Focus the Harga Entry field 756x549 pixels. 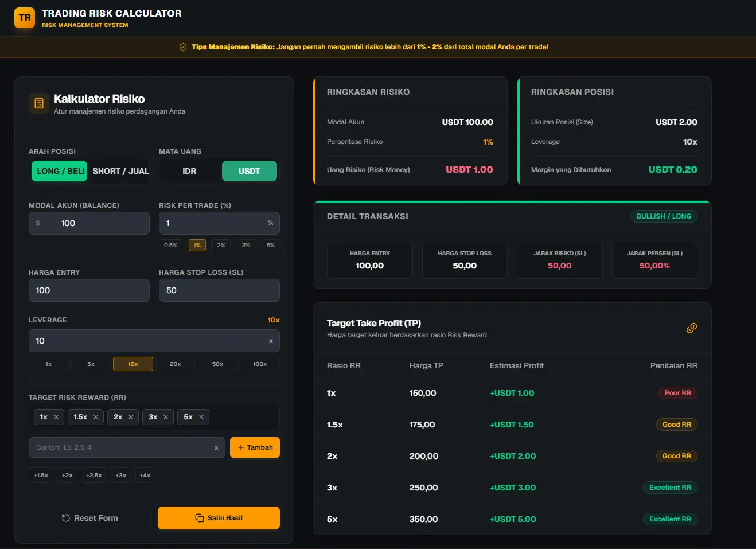89,290
